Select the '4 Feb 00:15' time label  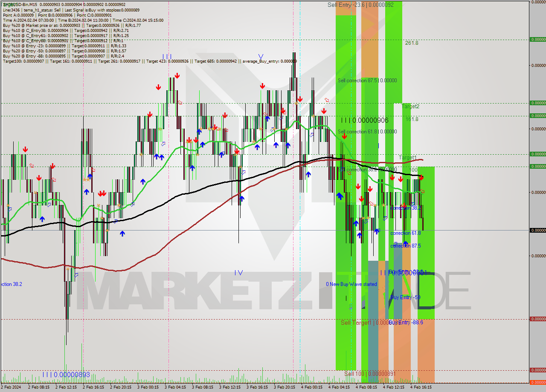[x=312, y=387]
